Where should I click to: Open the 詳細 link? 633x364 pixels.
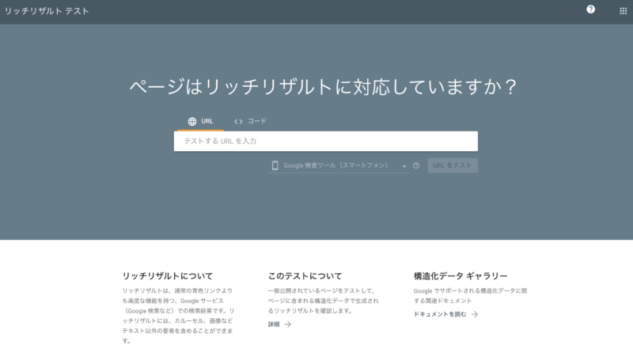click(x=274, y=324)
